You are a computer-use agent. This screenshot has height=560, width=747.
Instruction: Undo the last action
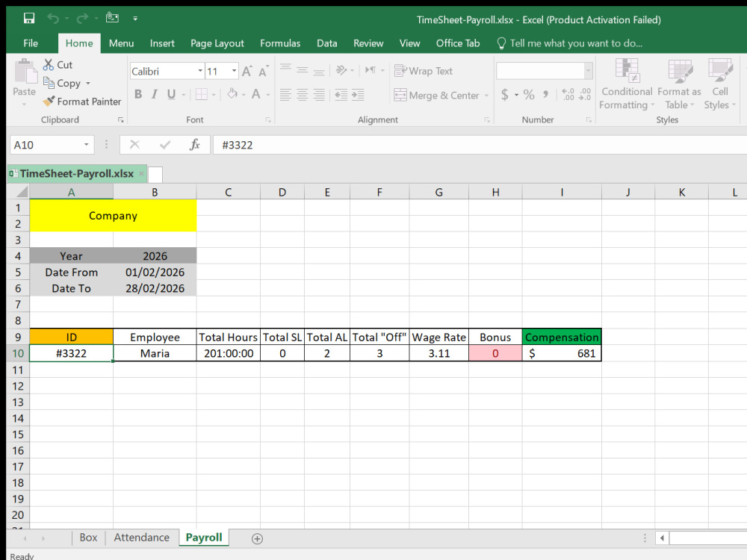[53, 19]
